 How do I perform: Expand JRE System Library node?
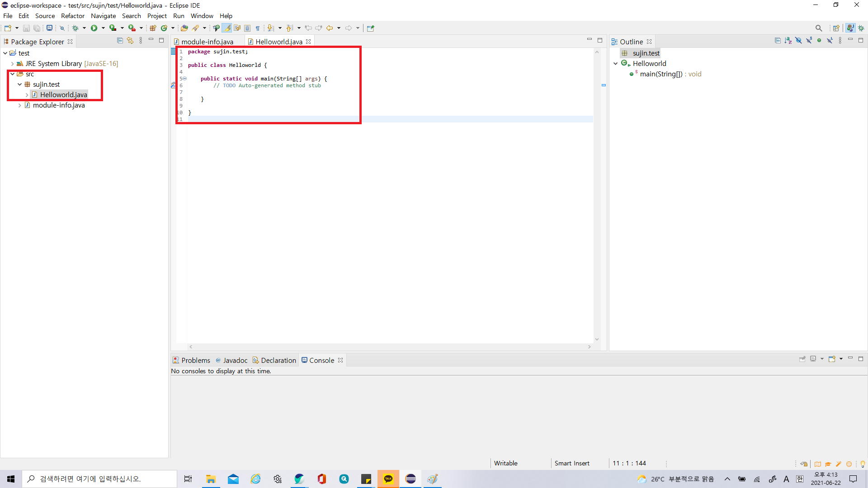pos(13,64)
